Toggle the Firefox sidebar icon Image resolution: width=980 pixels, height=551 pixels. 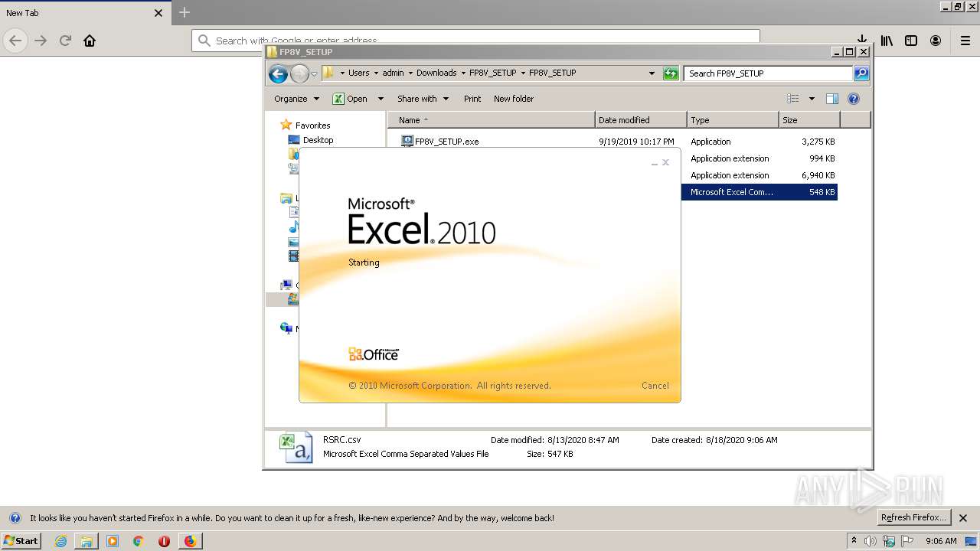pyautogui.click(x=911, y=41)
